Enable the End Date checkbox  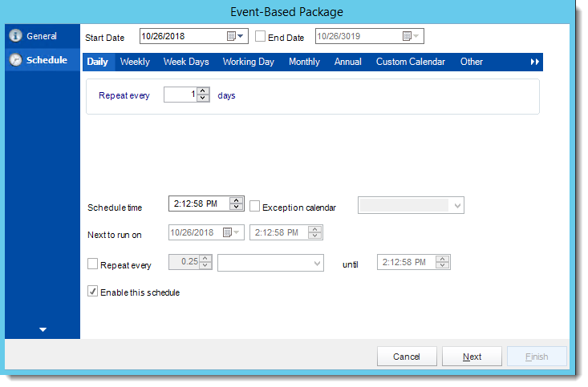pos(260,36)
